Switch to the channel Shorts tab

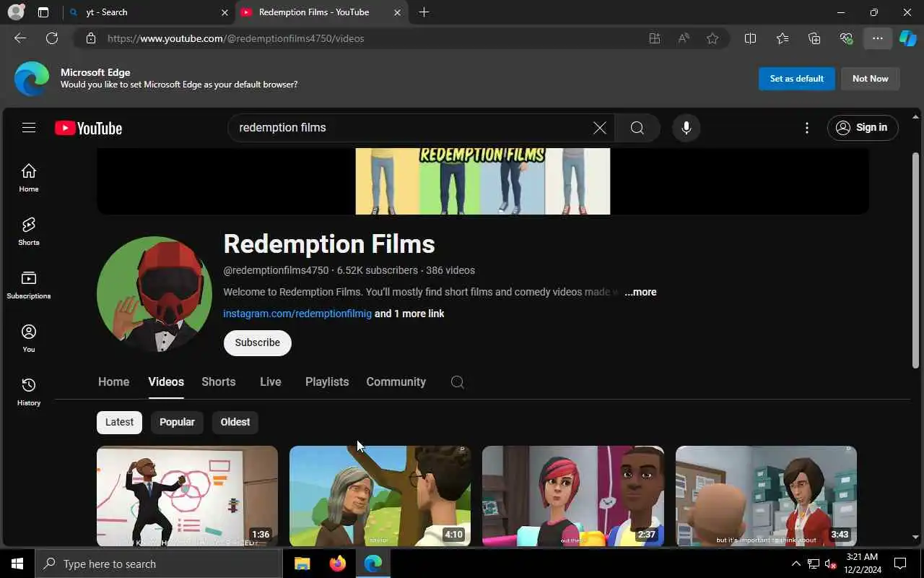[x=219, y=382]
